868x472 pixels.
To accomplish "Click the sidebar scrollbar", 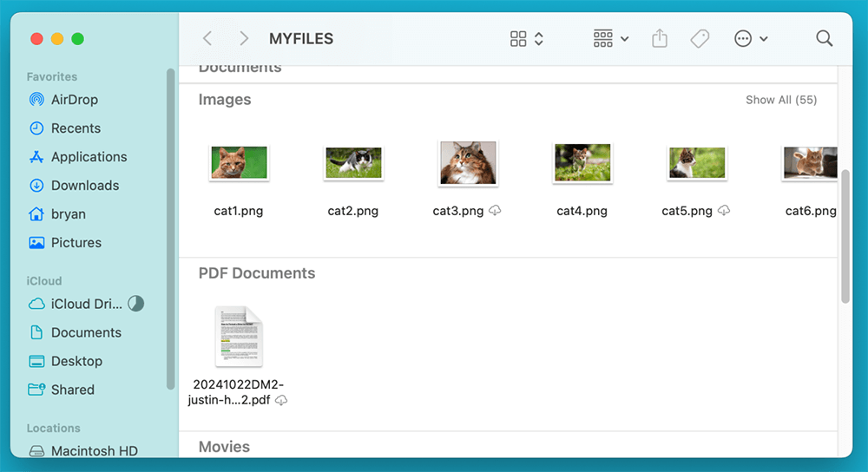I will click(x=170, y=230).
